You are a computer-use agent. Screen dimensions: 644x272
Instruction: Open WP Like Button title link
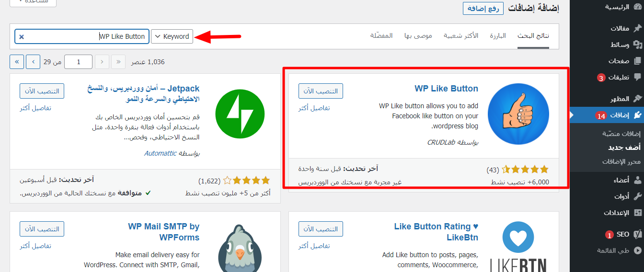[446, 89]
